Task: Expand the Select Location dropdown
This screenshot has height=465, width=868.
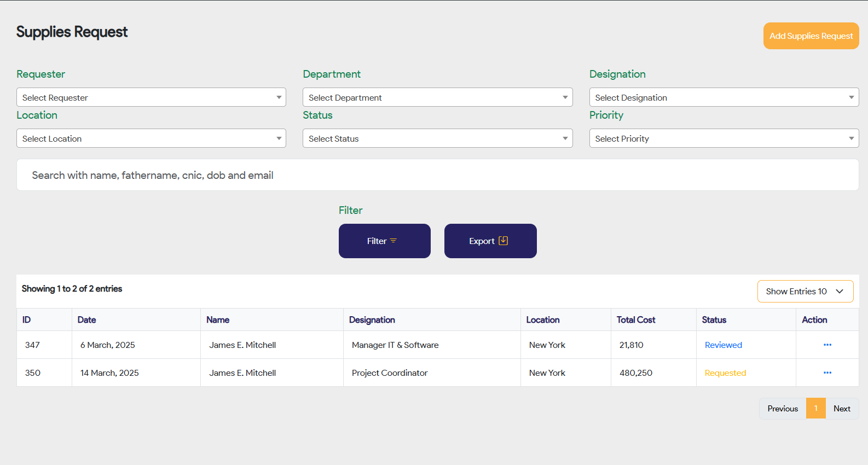Action: 151,138
